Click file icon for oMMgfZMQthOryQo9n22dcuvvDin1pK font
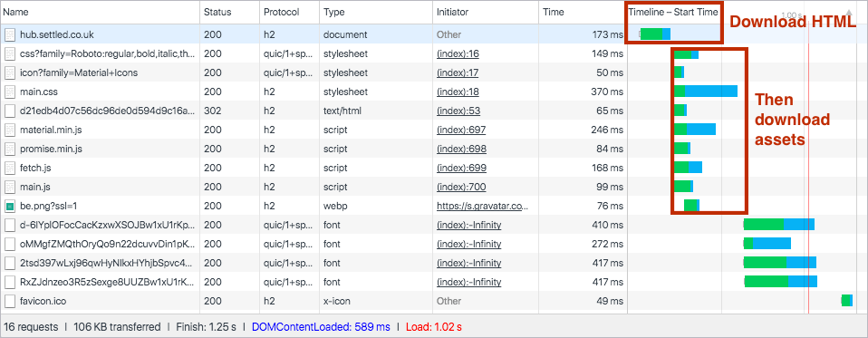Image resolution: width=868 pixels, height=338 pixels. [x=10, y=244]
